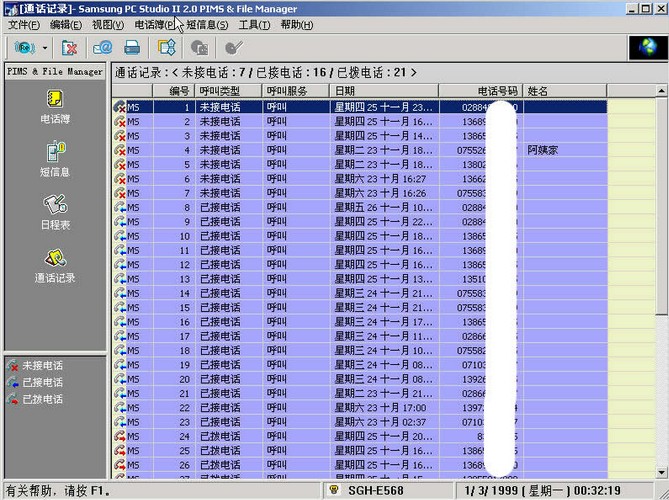Select 未接电话 missed calls filter

click(x=36, y=366)
